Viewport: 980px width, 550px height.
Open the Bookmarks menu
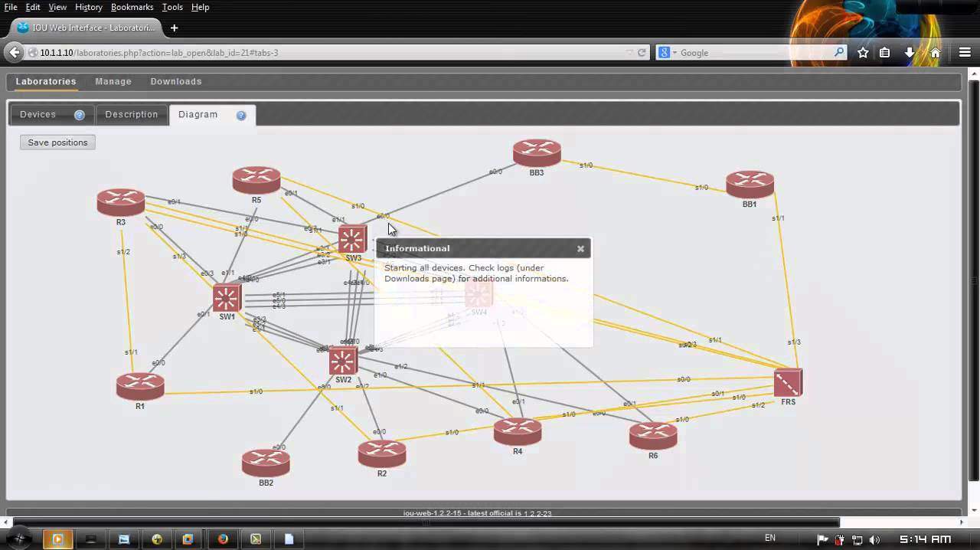click(x=132, y=7)
